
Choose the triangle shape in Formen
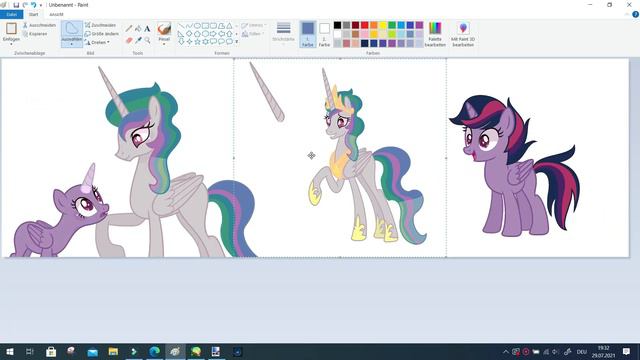pyautogui.click(x=229, y=26)
